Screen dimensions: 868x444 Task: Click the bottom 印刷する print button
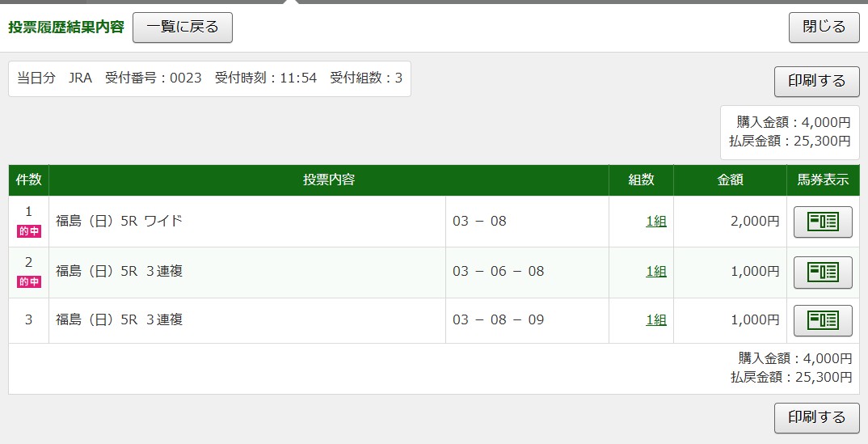pyautogui.click(x=816, y=417)
